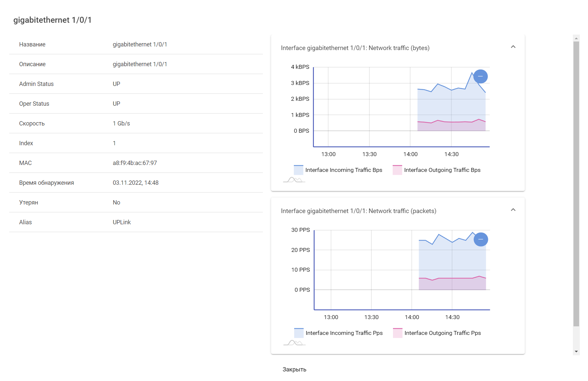
Task: Click the curve icon below the packets chart legend
Action: pyautogui.click(x=294, y=343)
